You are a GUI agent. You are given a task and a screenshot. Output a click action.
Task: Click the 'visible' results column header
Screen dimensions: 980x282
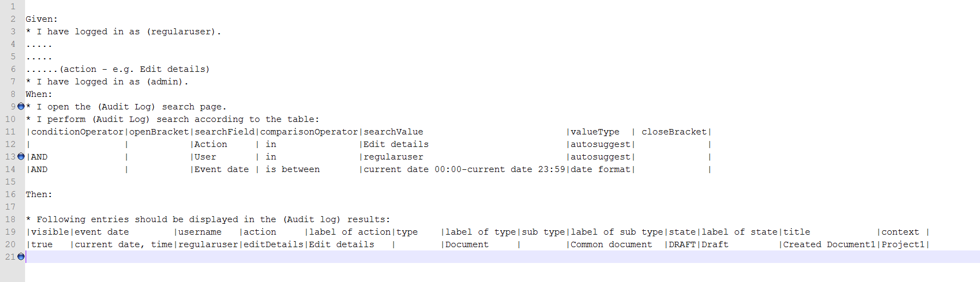tap(50, 232)
